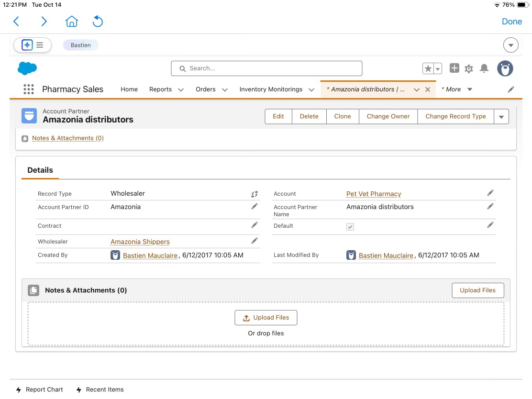Tap the browser home icon
This screenshot has width=532, height=399.
tap(71, 22)
